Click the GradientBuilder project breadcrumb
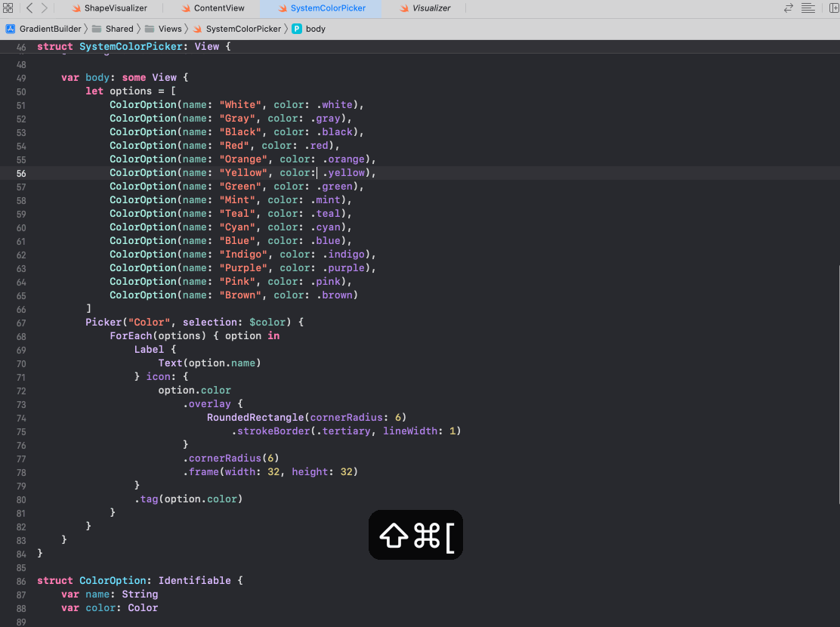Viewport: 840px width, 627px height. pos(51,29)
